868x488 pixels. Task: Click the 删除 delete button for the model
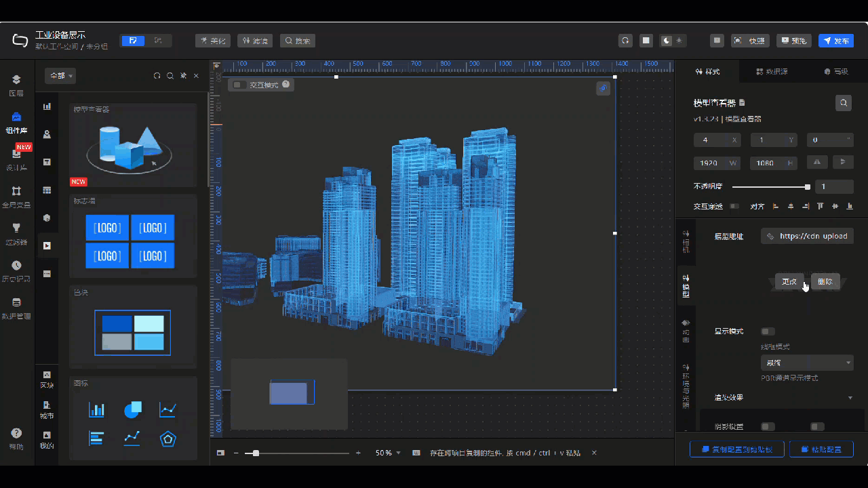click(x=825, y=281)
